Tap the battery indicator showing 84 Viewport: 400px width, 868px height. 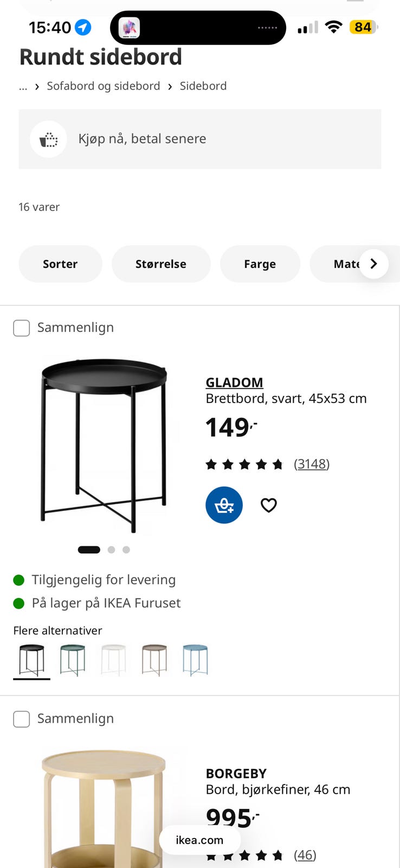364,27
